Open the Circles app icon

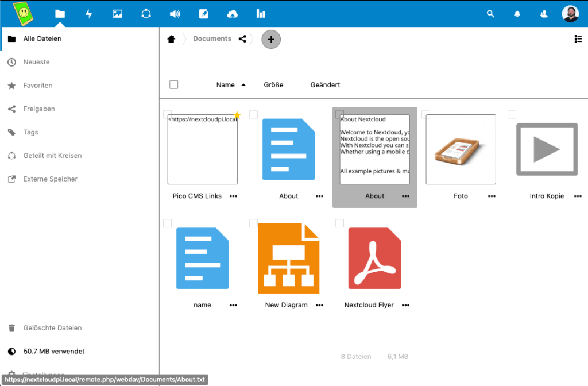pos(146,14)
